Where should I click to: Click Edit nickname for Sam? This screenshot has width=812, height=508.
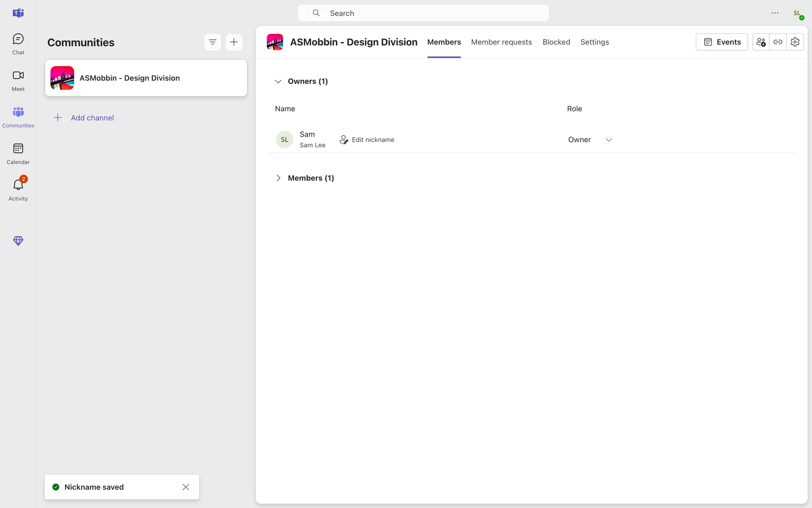pos(367,140)
